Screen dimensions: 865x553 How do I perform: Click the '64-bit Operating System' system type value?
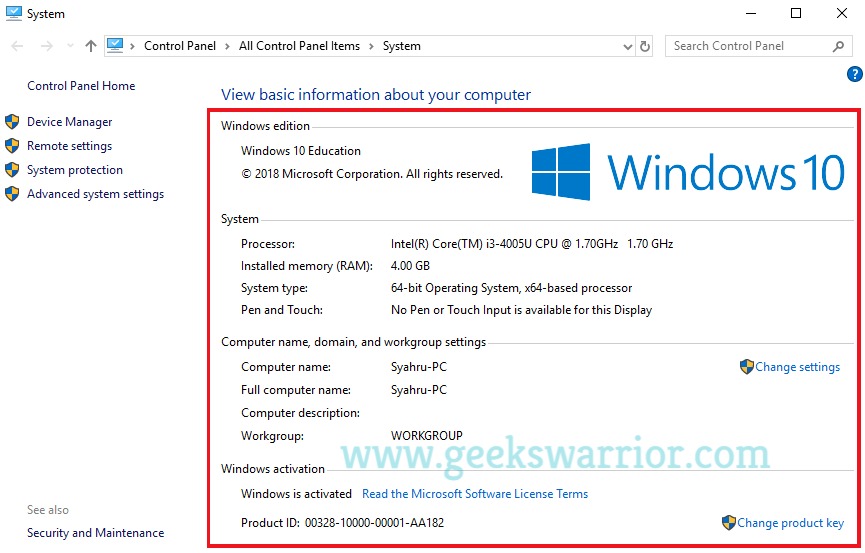(511, 288)
